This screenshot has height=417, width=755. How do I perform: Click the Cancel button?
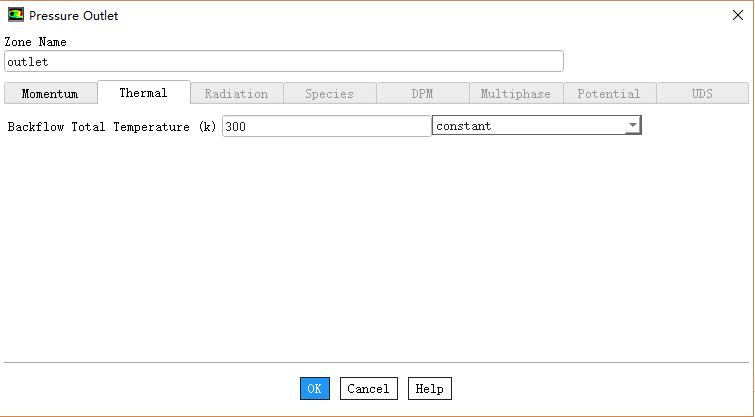pyautogui.click(x=369, y=388)
